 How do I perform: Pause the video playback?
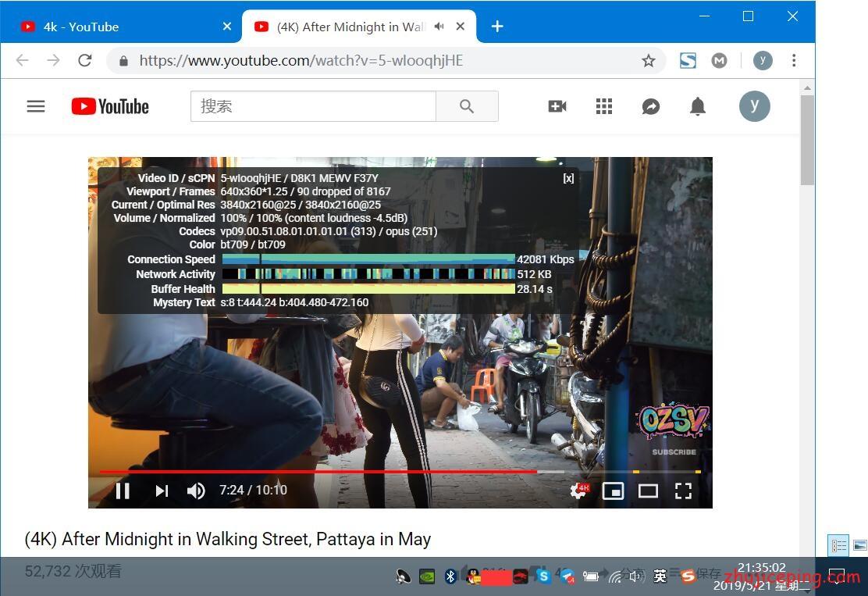click(x=123, y=491)
